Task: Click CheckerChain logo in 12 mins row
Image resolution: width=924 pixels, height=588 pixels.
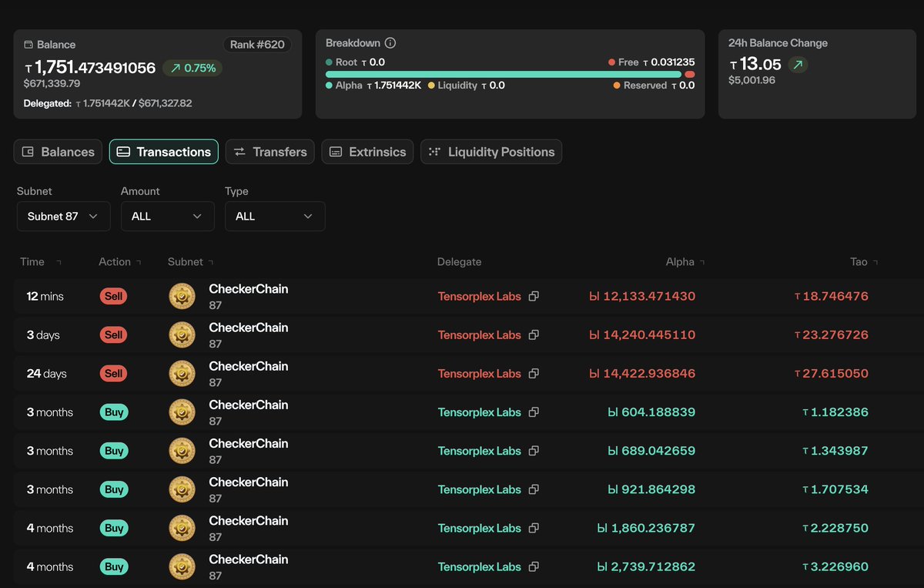Action: (x=182, y=296)
